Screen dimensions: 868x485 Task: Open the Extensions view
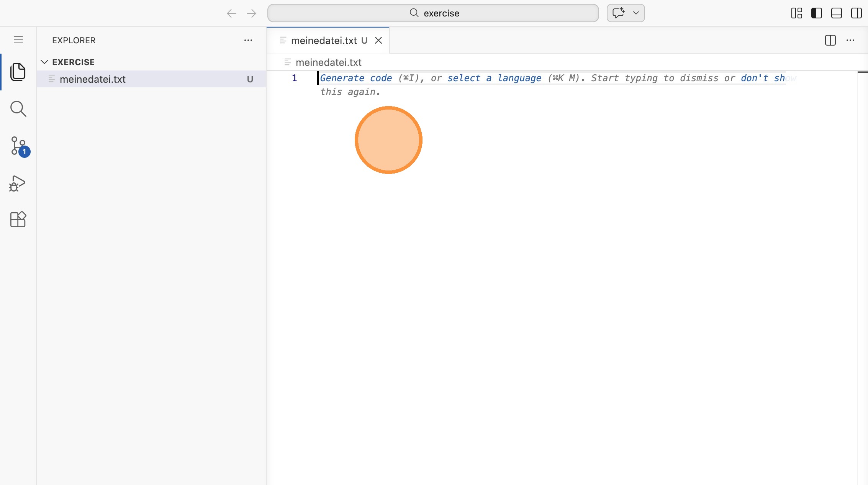point(18,220)
